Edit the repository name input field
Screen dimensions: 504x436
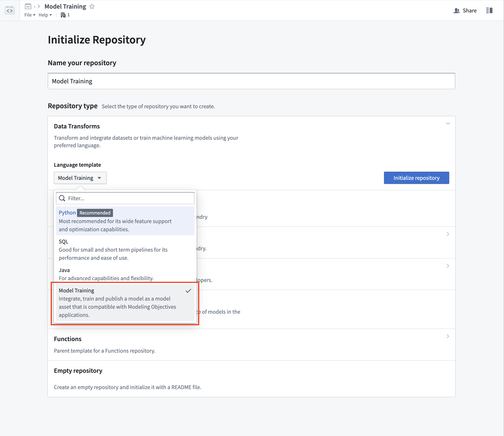(251, 81)
